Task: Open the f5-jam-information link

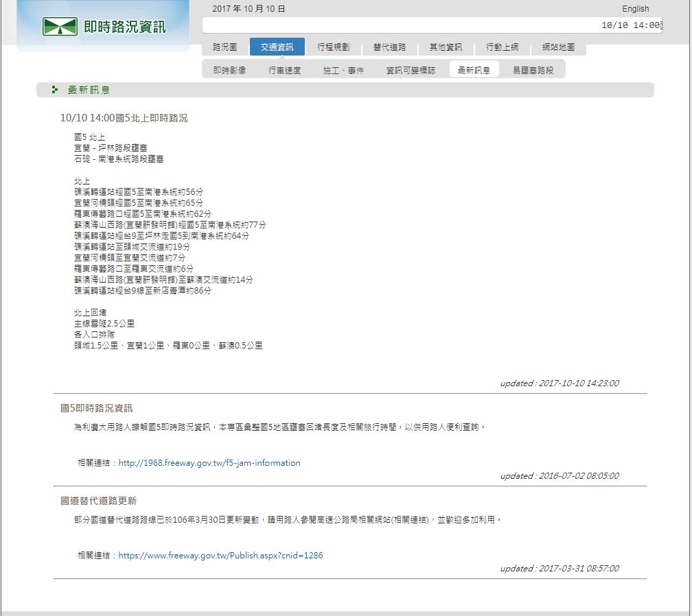Action: pyautogui.click(x=209, y=463)
